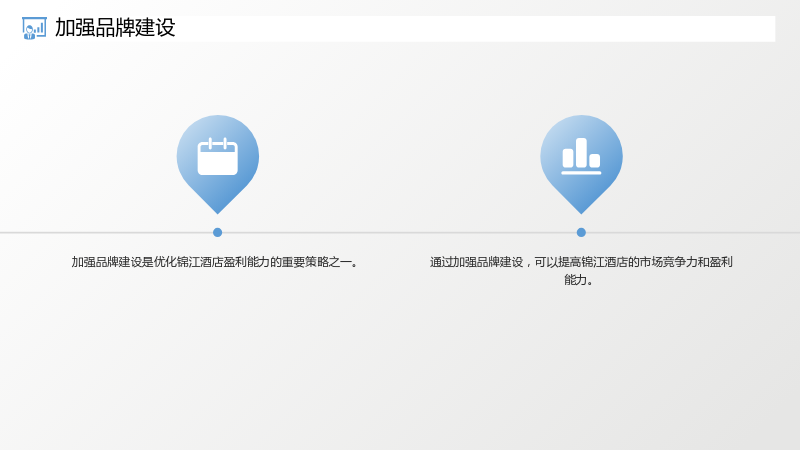Select the right blue timeline dot
800x450 pixels.
(581, 233)
